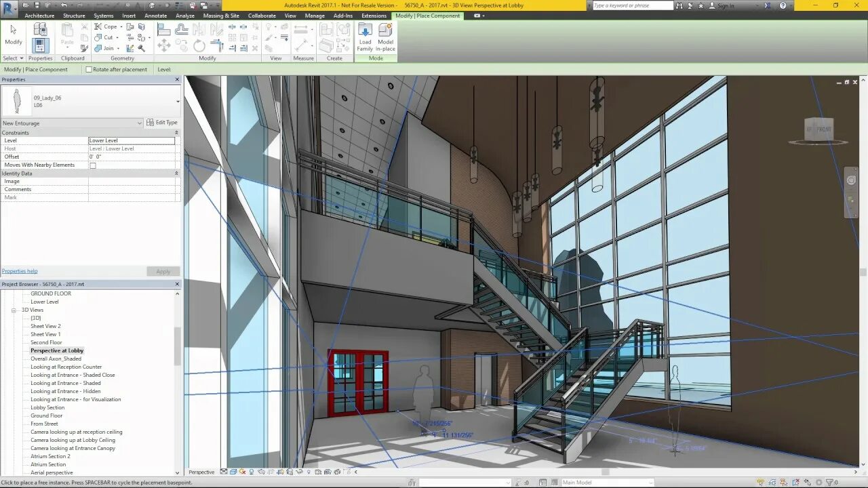
Task: Click the Model In-place icon
Action: tap(385, 37)
